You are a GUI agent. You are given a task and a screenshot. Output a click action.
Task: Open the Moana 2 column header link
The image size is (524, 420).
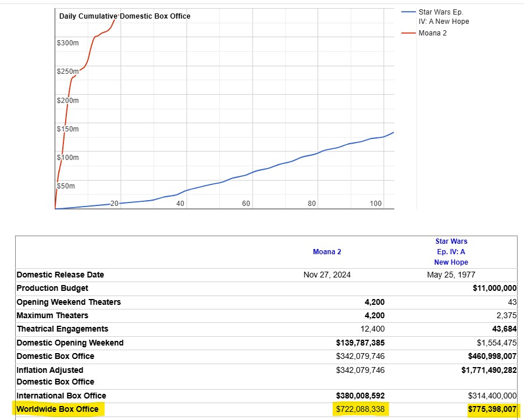tap(327, 252)
